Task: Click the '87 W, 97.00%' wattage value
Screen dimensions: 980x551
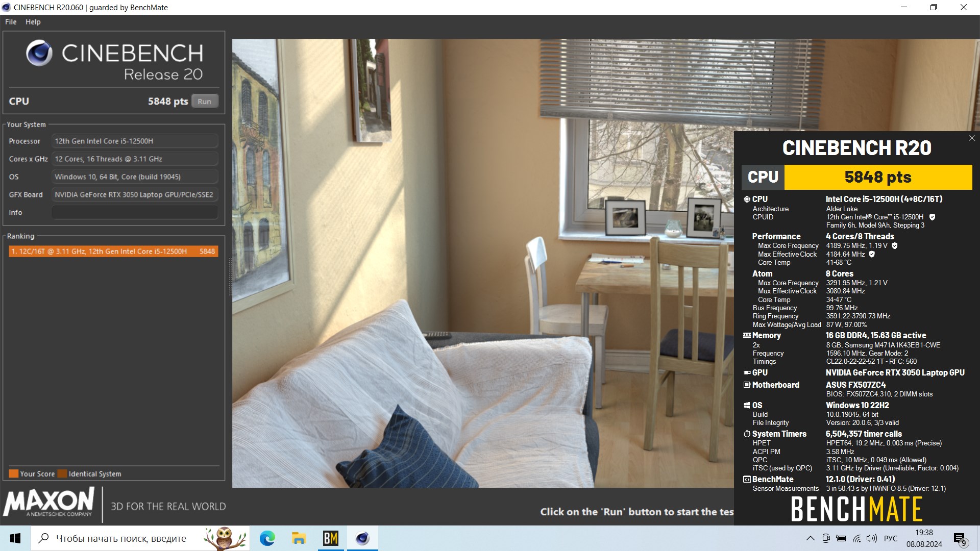Action: tap(846, 325)
